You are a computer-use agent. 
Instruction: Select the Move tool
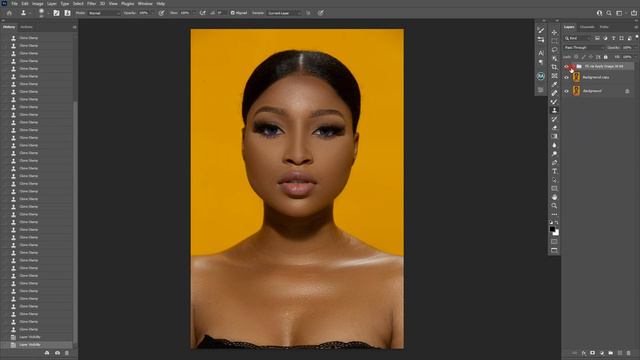point(554,32)
